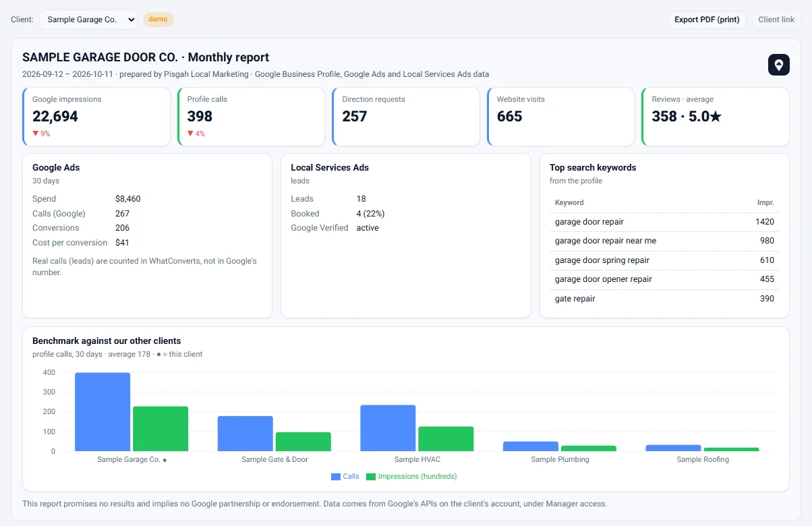Click the Impr. column header

pyautogui.click(x=765, y=202)
